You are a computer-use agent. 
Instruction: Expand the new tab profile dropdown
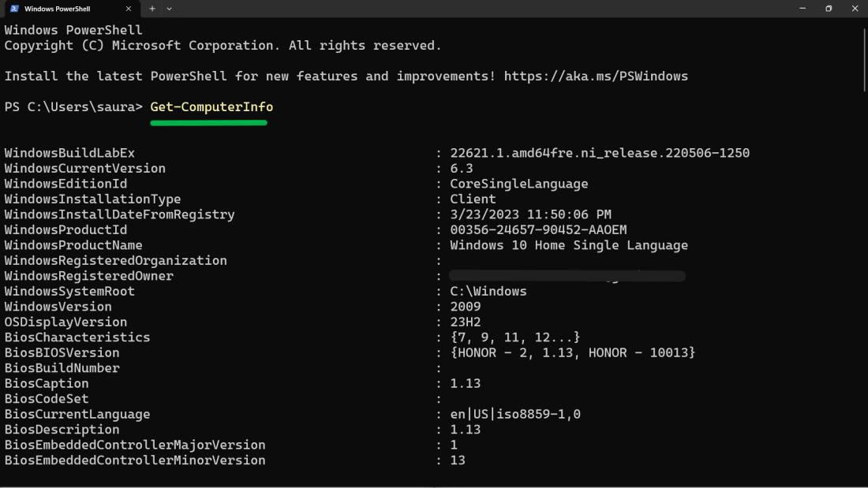(170, 9)
